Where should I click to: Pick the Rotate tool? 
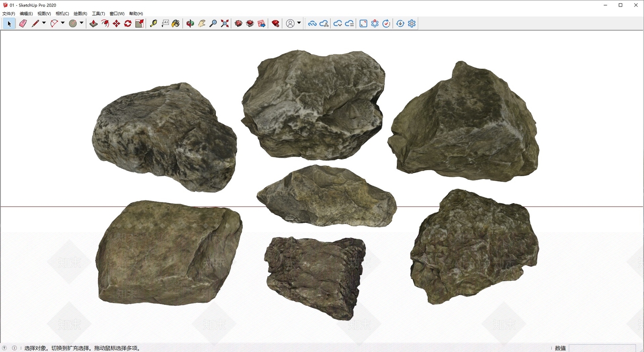pyautogui.click(x=128, y=24)
